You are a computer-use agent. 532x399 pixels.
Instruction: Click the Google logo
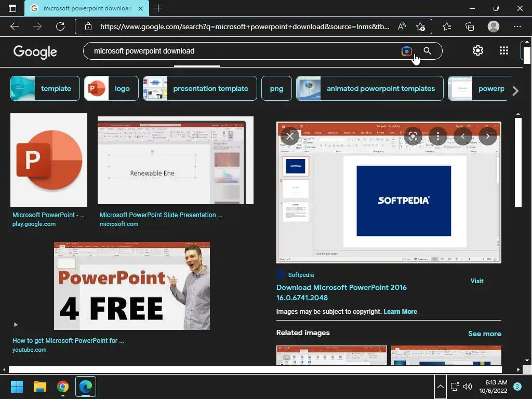[x=35, y=51]
